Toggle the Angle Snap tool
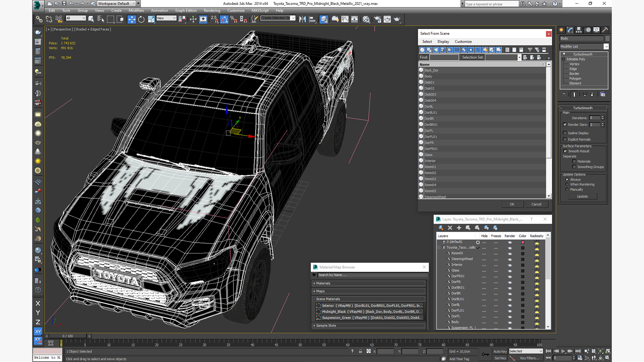644x362 pixels. coord(224,19)
